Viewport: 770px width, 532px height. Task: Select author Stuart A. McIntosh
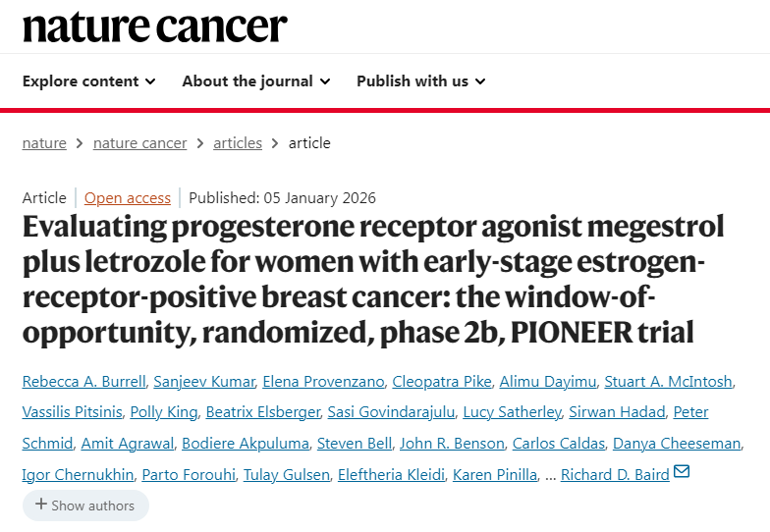(x=668, y=382)
